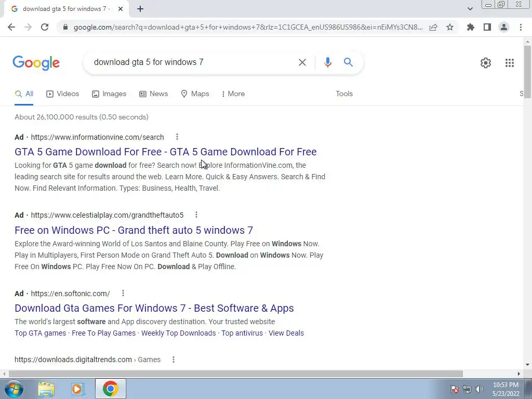This screenshot has height=399, width=532.
Task: Open the Google apps grid
Action: pyautogui.click(x=509, y=63)
